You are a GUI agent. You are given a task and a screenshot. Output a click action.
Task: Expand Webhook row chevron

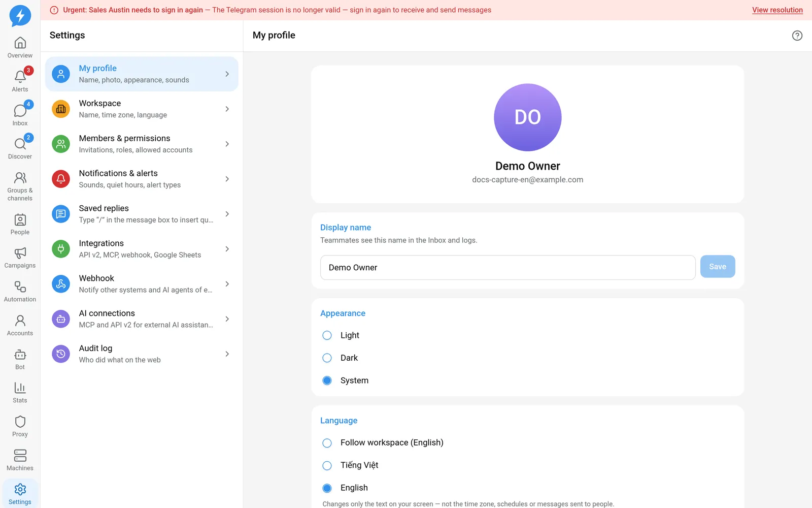[227, 284]
